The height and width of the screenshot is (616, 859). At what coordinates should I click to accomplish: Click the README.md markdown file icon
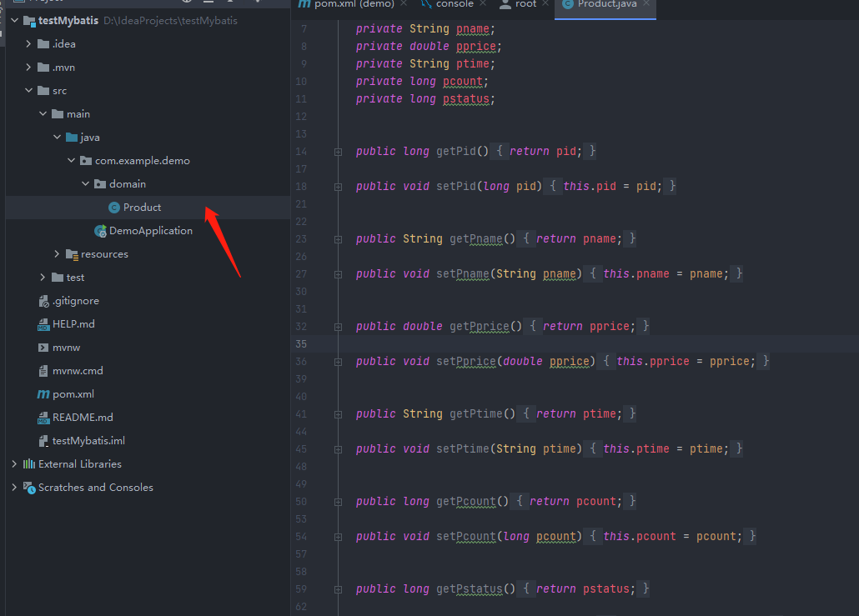click(44, 418)
